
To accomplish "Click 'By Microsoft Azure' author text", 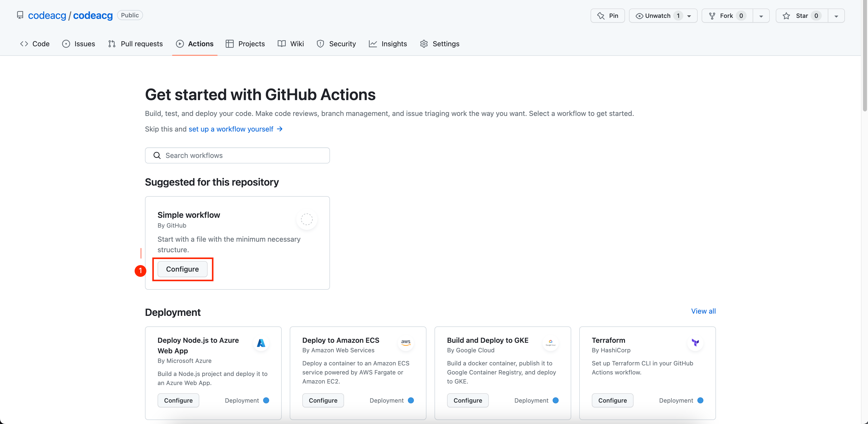I will [184, 361].
